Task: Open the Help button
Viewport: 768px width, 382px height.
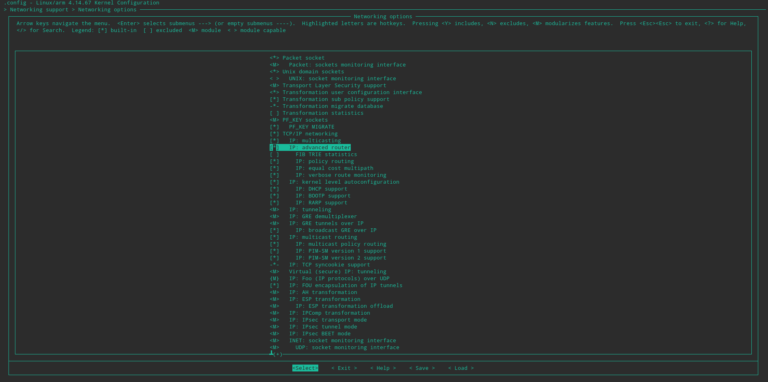Action: [383, 368]
